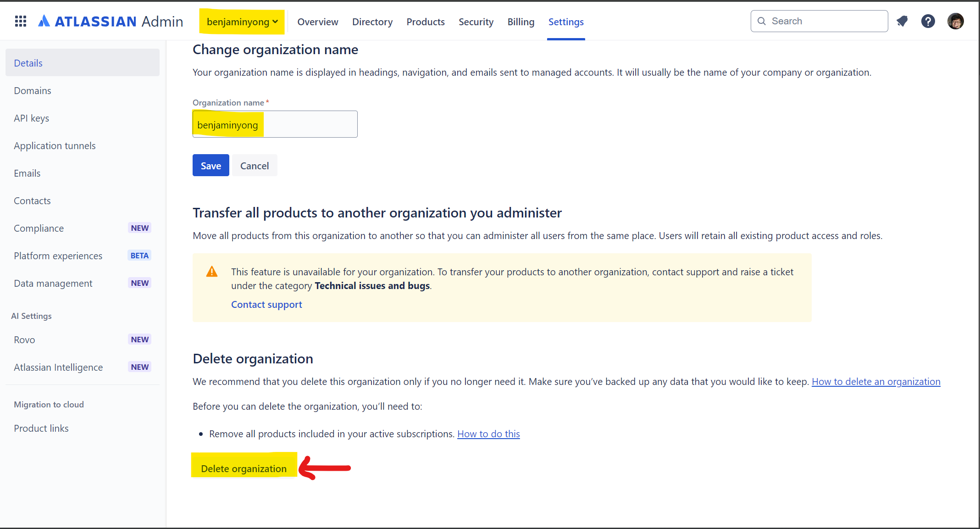Open the Security tab
Image resolution: width=980 pixels, height=529 pixels.
click(476, 22)
